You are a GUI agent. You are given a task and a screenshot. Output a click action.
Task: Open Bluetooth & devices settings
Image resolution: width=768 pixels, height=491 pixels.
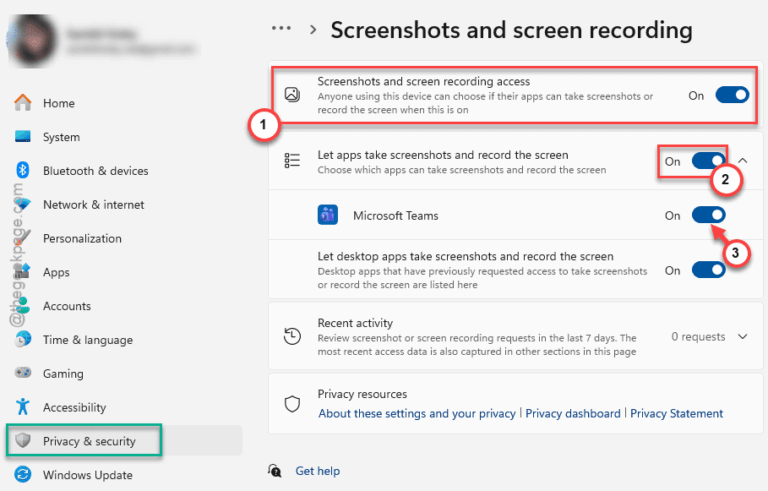coord(96,171)
